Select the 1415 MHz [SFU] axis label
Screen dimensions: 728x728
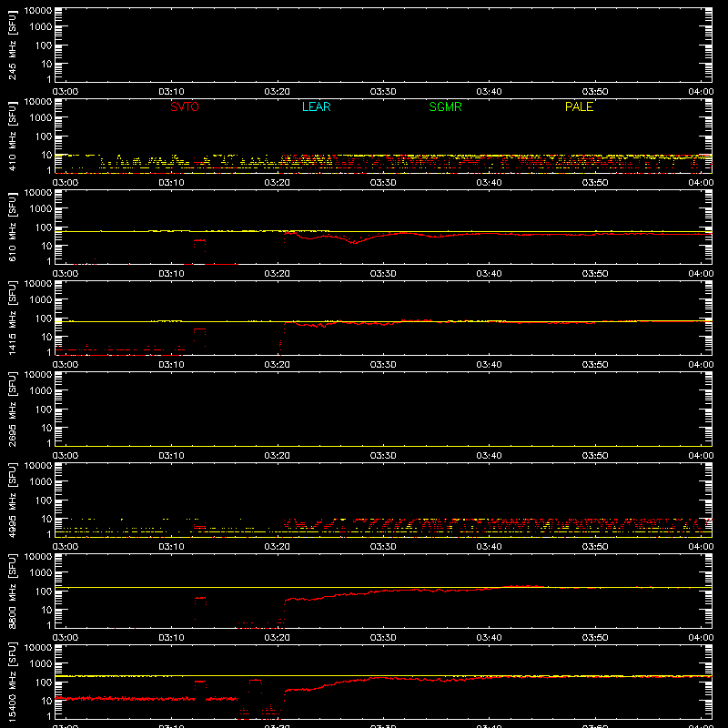click(x=12, y=318)
